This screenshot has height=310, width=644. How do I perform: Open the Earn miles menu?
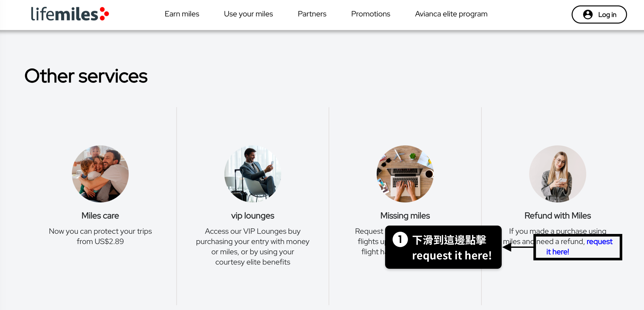click(x=182, y=14)
